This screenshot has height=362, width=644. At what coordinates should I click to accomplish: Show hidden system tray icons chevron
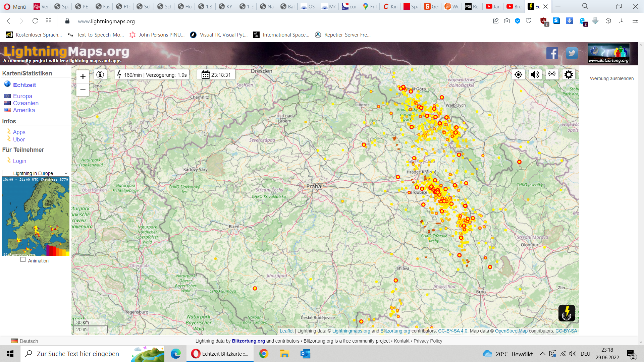tap(542, 354)
